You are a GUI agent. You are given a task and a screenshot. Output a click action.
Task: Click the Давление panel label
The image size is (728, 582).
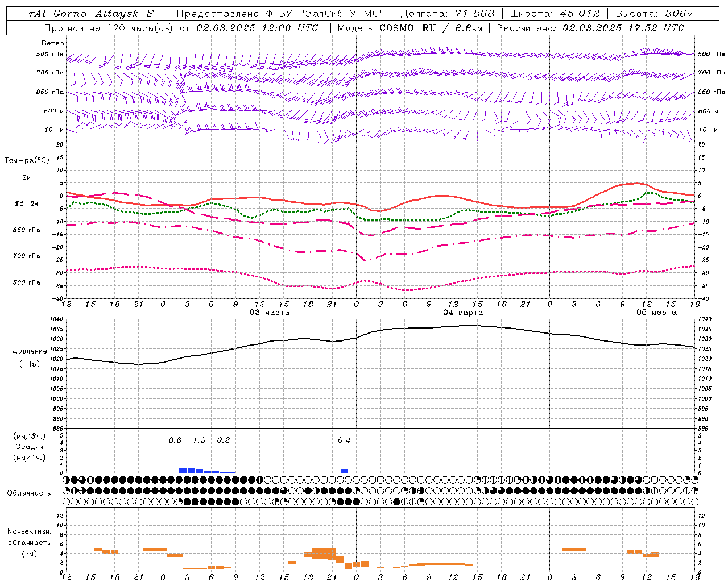pos(30,351)
